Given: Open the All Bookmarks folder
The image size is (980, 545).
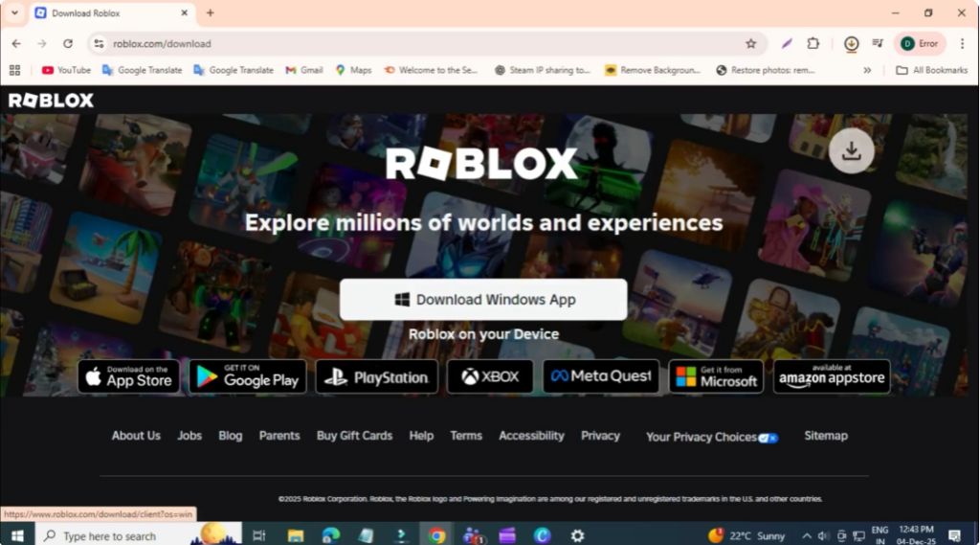Looking at the screenshot, I should [932, 70].
